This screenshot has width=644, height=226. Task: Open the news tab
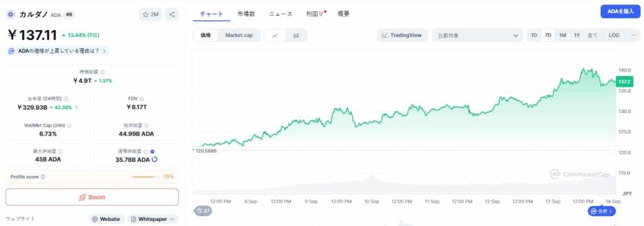280,14
